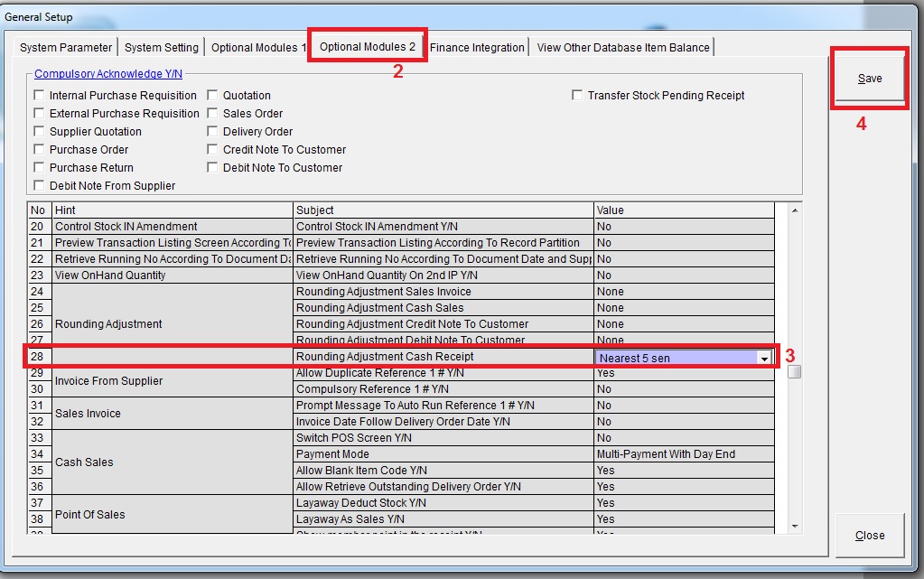924x579 pixels.
Task: Toggle Transfer Stock Pending Receipt checkbox
Action: [x=577, y=96]
